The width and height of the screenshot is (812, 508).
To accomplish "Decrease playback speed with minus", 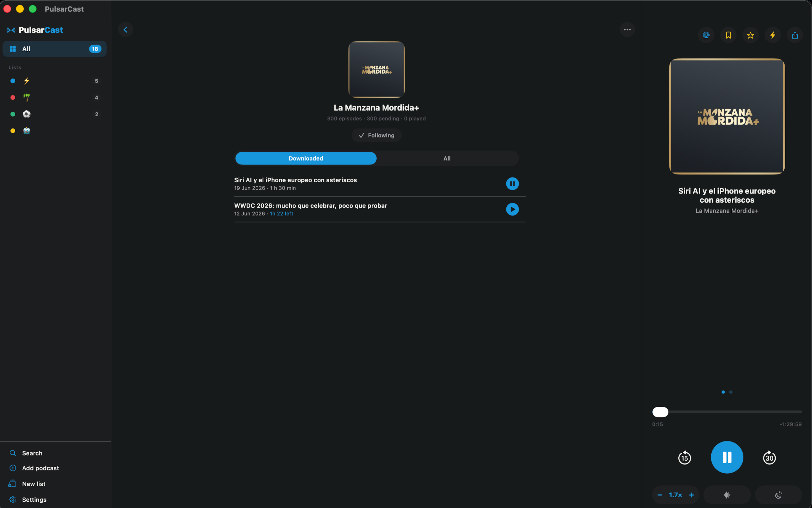I will click(x=660, y=495).
